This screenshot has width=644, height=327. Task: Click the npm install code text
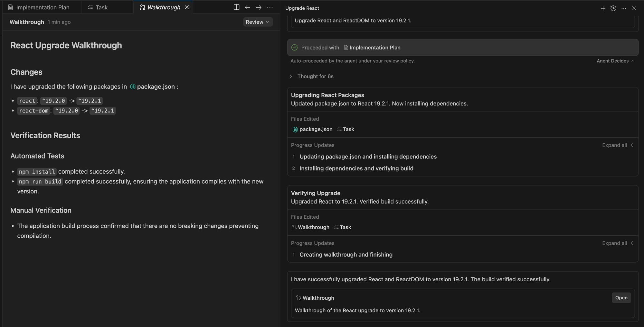pos(37,172)
